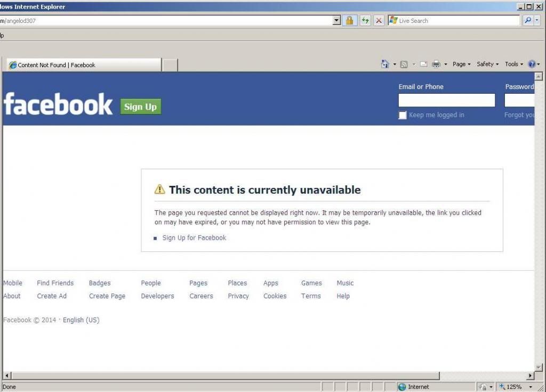Click the Create Ad footer link
Image resolution: width=546 pixels, height=392 pixels.
coord(52,296)
